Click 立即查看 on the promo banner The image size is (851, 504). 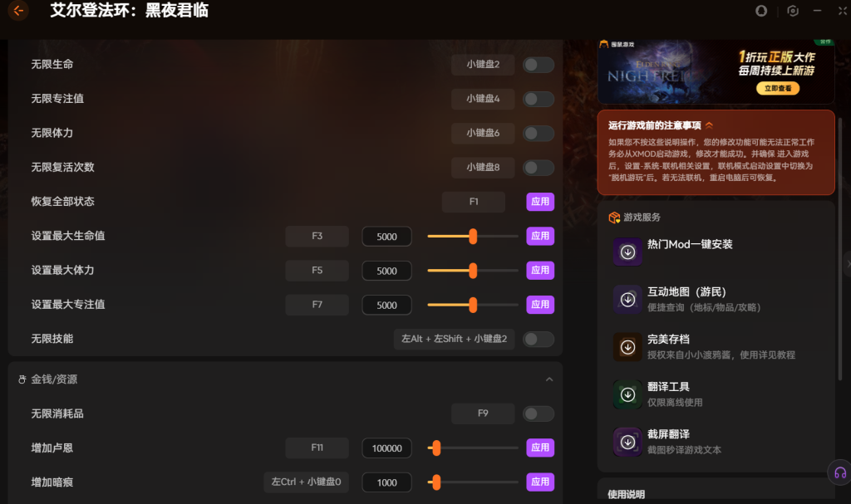[x=778, y=89]
